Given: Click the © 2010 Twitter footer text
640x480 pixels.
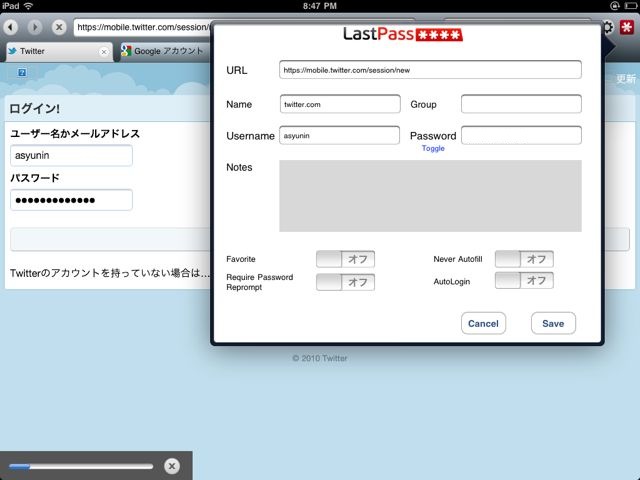Looking at the screenshot, I should click(x=320, y=358).
